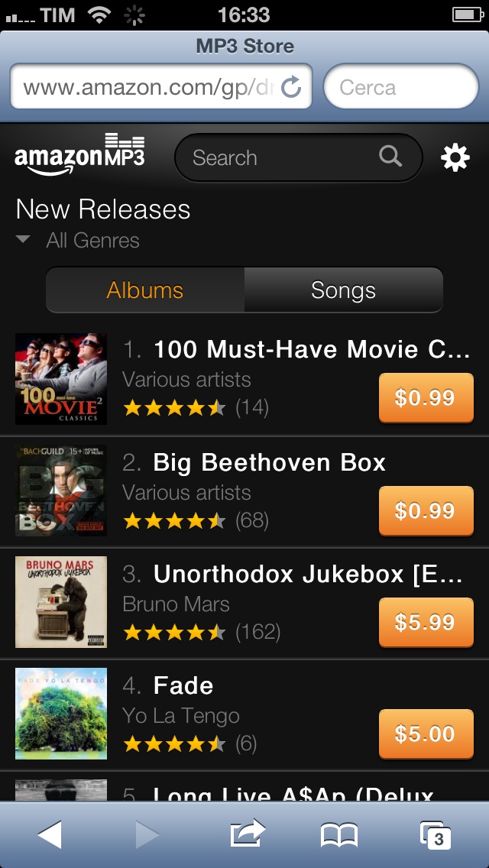The image size is (489, 868).
Task: Open the bookmarks book icon
Action: (339, 835)
